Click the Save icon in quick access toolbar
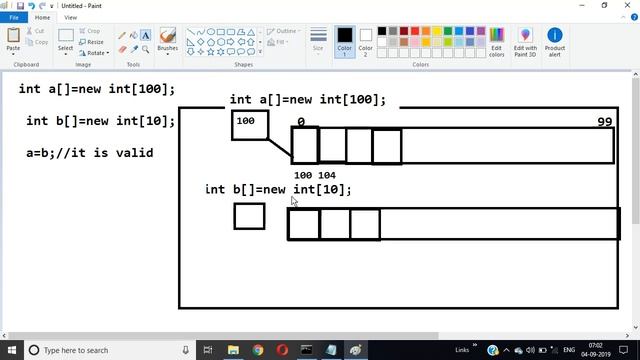 pos(20,6)
